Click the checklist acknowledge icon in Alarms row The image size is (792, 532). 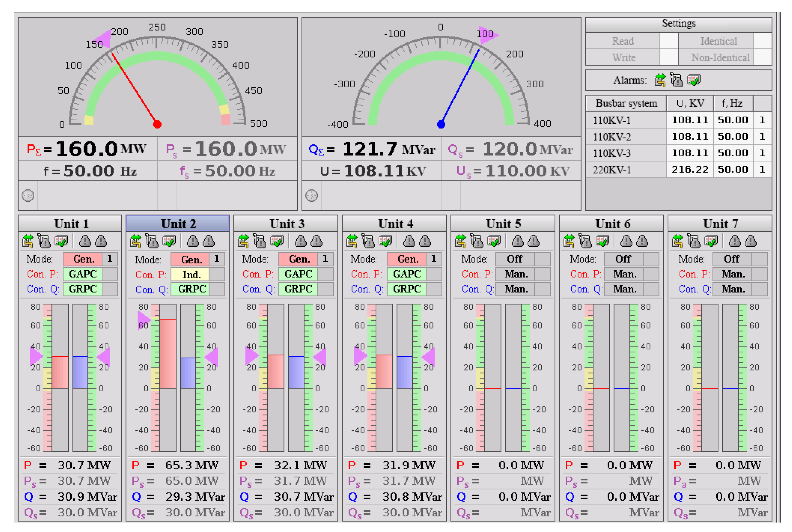click(x=693, y=80)
